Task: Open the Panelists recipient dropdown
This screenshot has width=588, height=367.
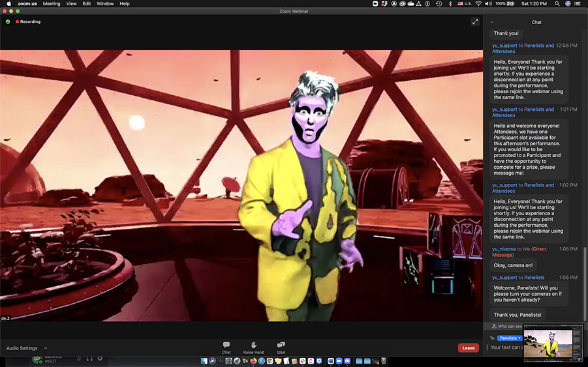Action: click(x=510, y=338)
